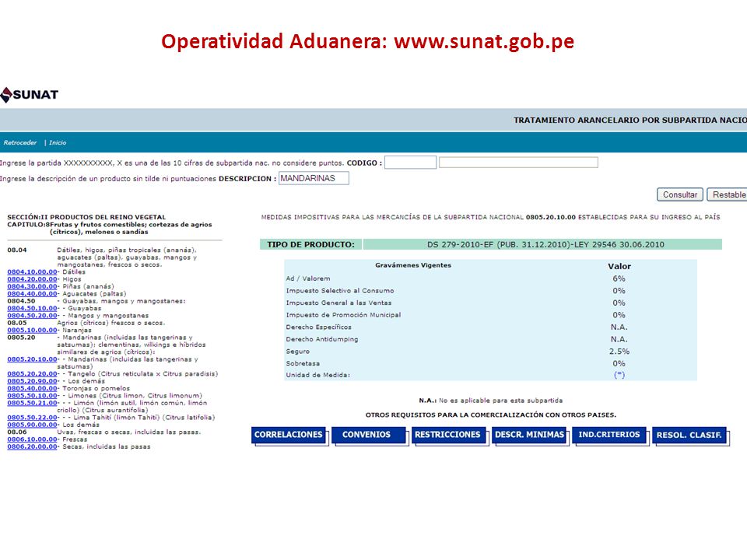747x560 pixels.
Task: Open the CORRELACIONES tab button
Action: tap(288, 434)
